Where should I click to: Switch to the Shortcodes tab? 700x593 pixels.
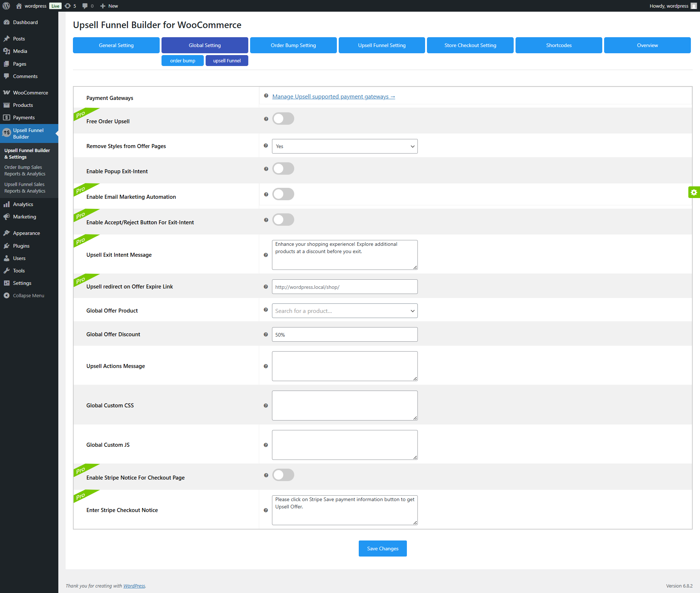(559, 45)
